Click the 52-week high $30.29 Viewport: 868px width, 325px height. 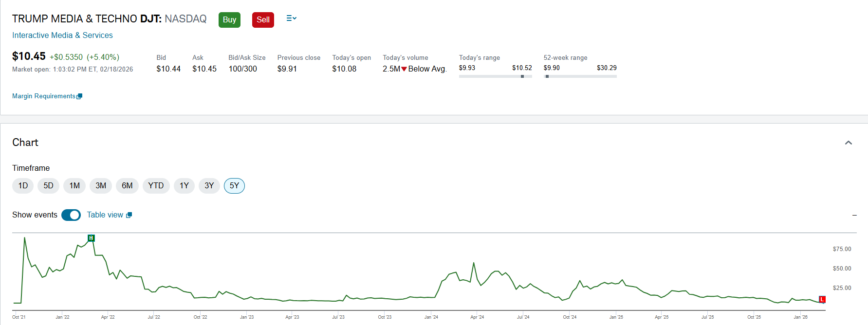click(607, 68)
